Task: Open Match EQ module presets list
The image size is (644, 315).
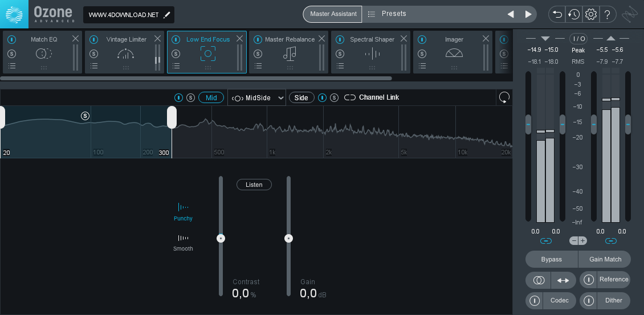Action: [x=12, y=66]
